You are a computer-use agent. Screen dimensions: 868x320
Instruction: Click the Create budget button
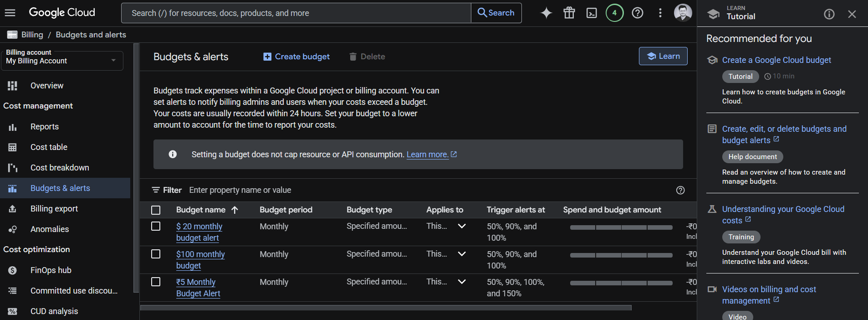(296, 57)
